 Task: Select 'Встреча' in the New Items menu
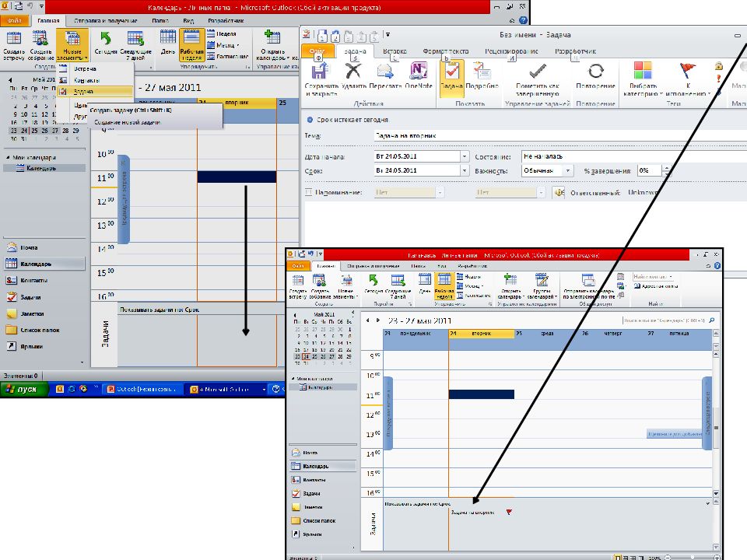pyautogui.click(x=95, y=68)
